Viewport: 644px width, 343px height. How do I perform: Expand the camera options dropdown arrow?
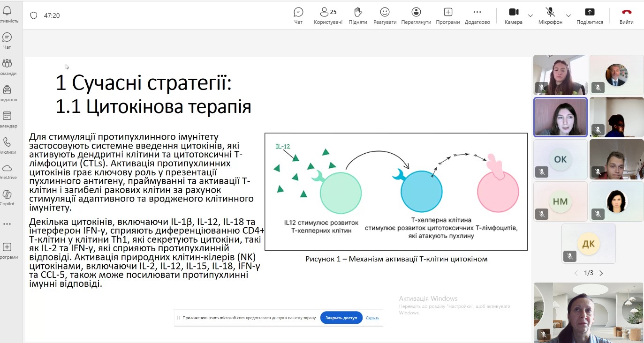530,15
